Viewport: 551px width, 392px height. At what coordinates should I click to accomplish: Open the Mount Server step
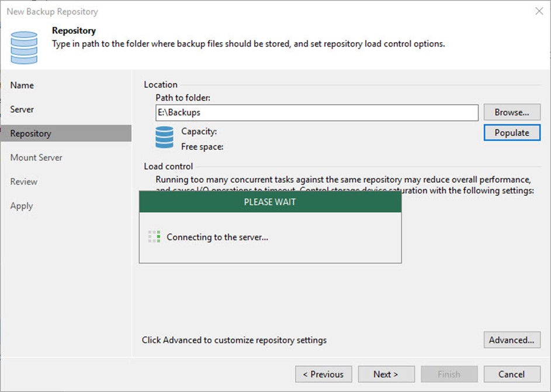coord(36,158)
